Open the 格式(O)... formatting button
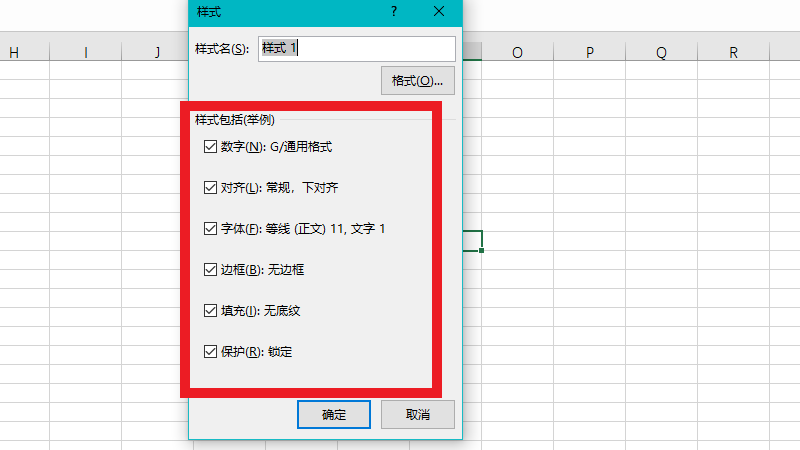800x450 pixels. (418, 80)
